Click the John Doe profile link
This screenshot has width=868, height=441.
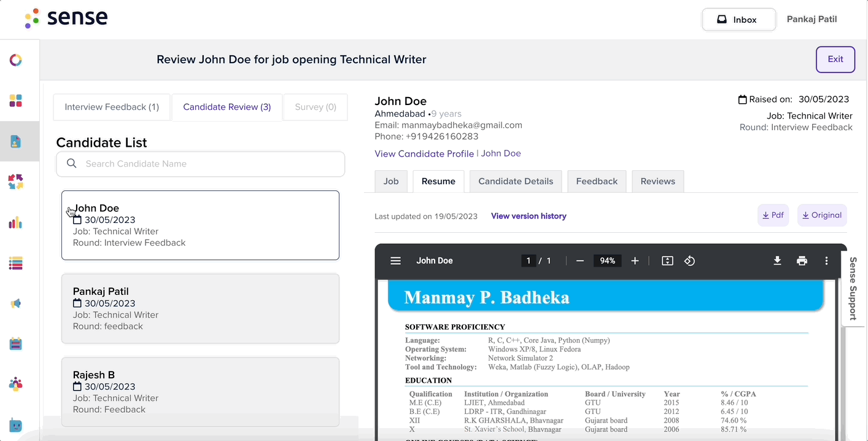pyautogui.click(x=501, y=154)
